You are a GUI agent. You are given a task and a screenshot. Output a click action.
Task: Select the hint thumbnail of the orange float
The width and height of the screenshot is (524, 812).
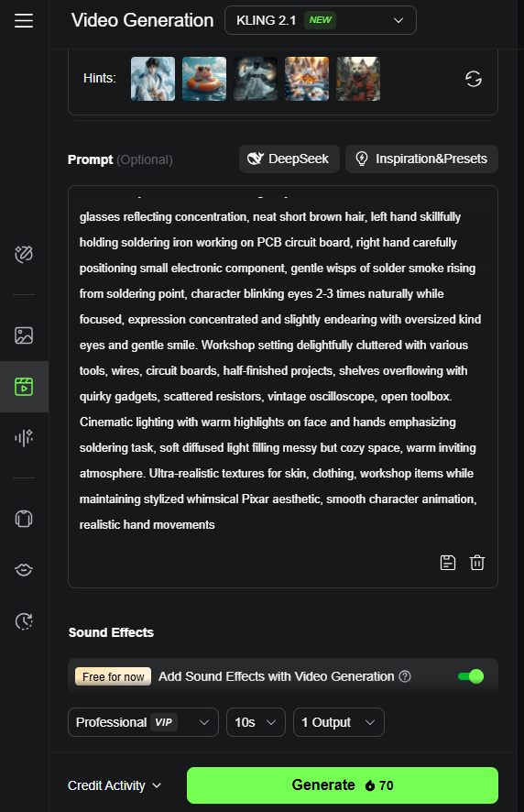[x=204, y=79]
